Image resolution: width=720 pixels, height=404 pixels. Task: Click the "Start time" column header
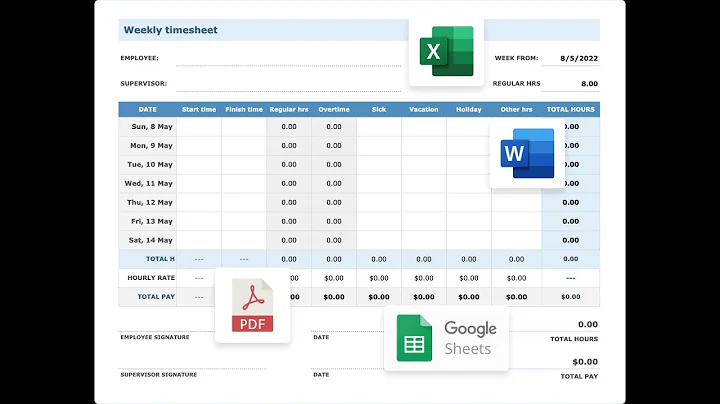[x=199, y=109]
